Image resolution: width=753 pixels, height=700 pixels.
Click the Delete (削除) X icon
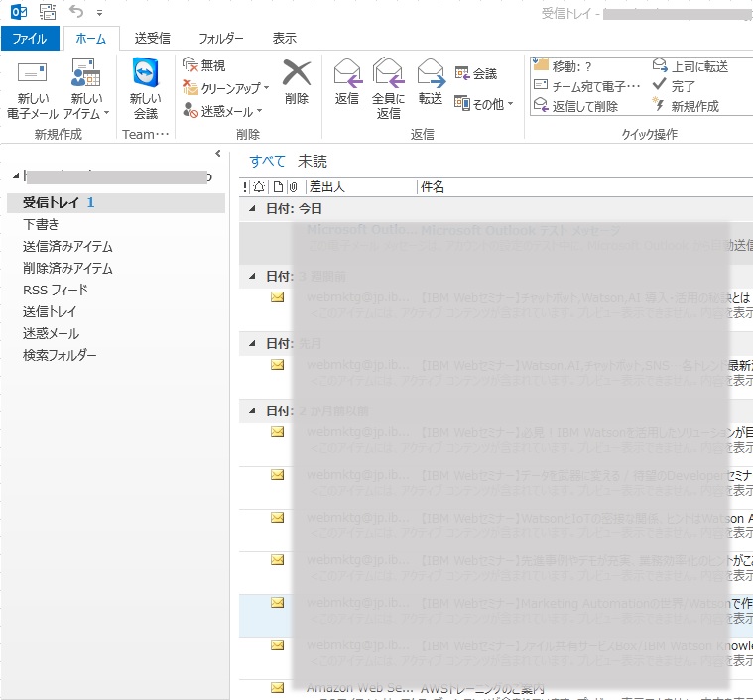297,72
